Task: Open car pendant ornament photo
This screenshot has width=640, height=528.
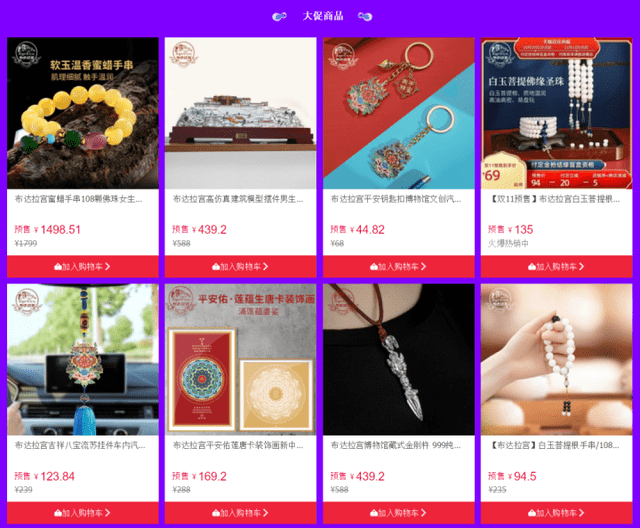Action: pos(82,359)
